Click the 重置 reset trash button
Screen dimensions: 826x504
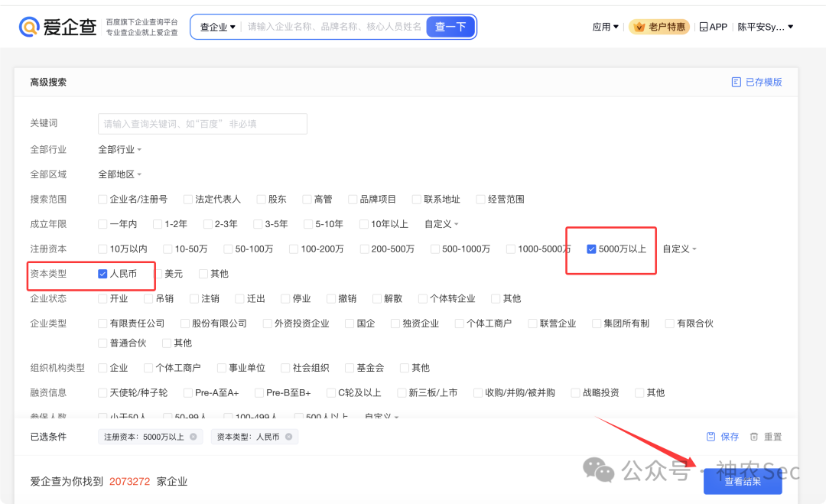coord(766,437)
